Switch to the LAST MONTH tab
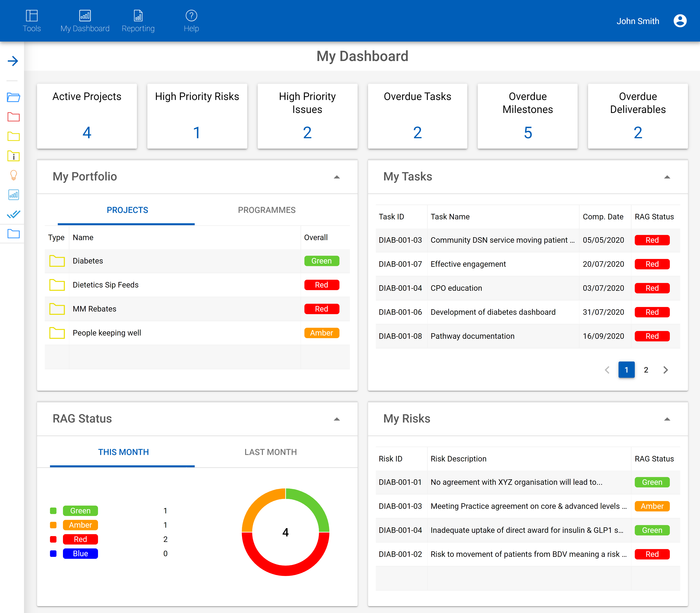This screenshot has width=700, height=613. coord(271,452)
